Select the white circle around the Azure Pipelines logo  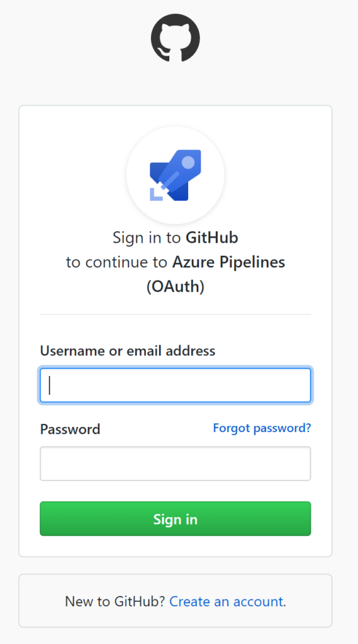176,175
